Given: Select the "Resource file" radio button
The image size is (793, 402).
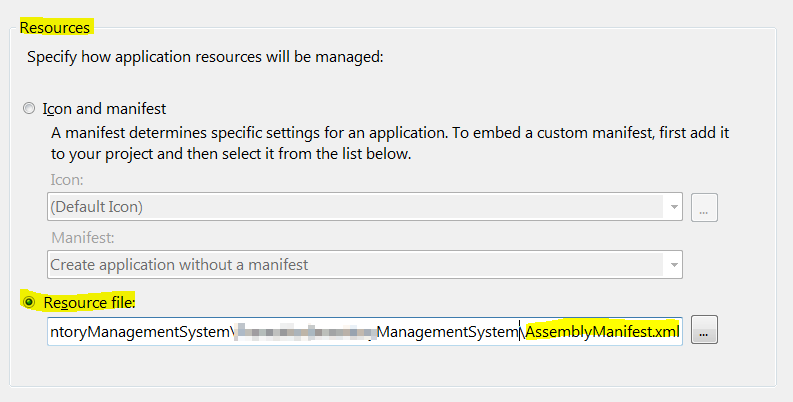Looking at the screenshot, I should [29, 301].
